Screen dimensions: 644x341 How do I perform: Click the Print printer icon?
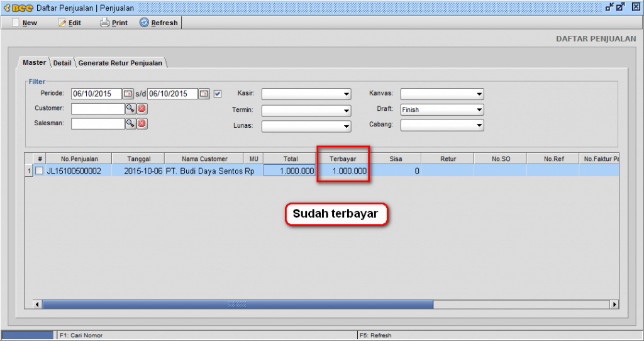click(x=105, y=23)
